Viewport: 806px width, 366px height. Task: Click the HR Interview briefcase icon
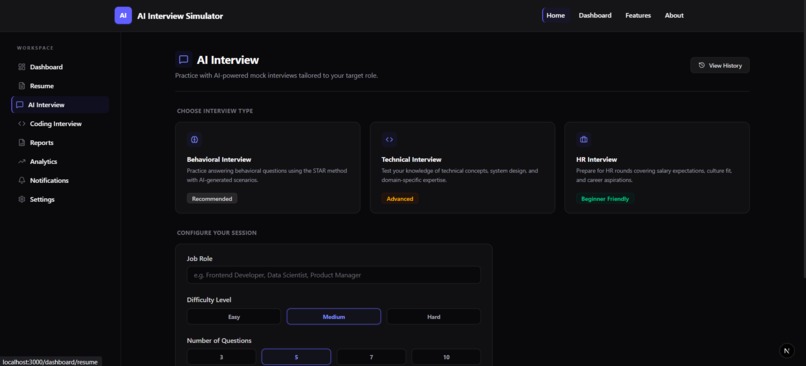tap(584, 139)
